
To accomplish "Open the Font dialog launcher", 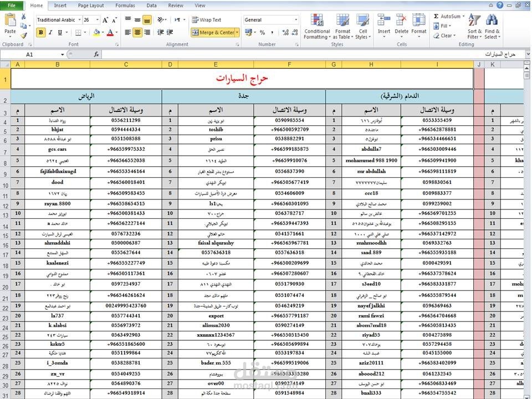I will [117, 44].
